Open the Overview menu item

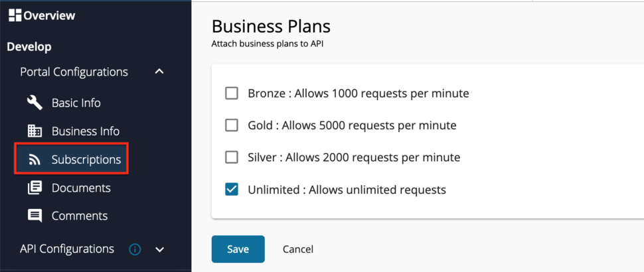tap(49, 15)
